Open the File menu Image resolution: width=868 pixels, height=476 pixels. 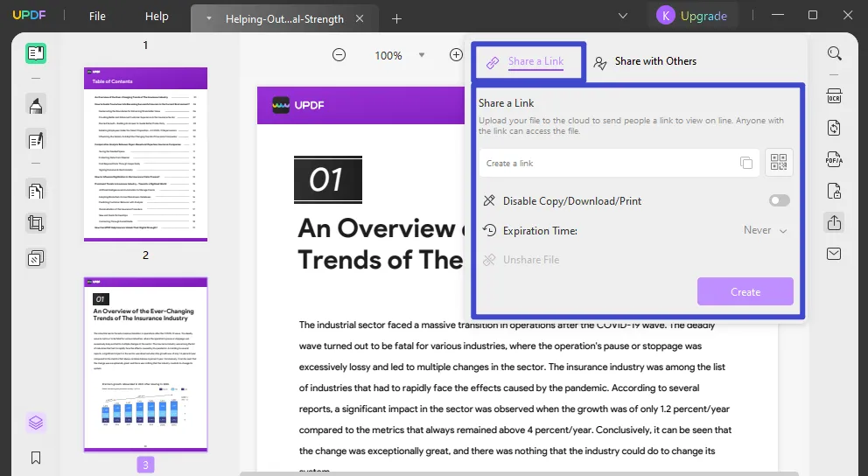click(97, 16)
